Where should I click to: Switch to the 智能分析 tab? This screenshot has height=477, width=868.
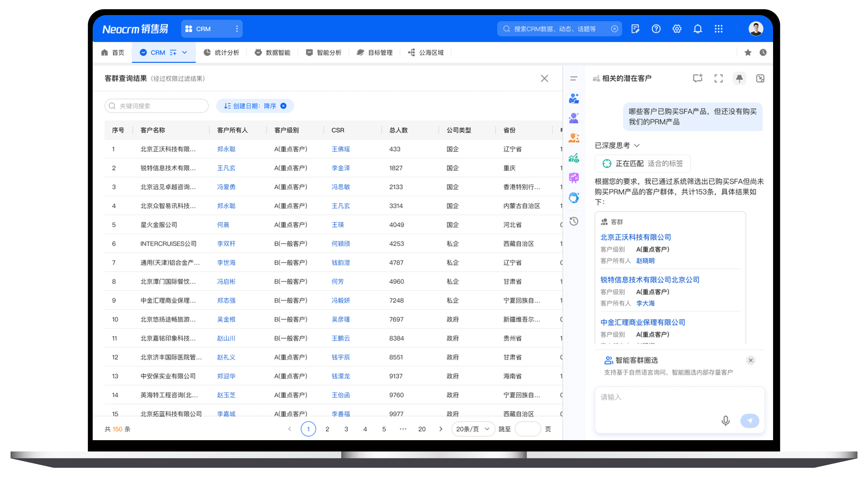coord(324,52)
